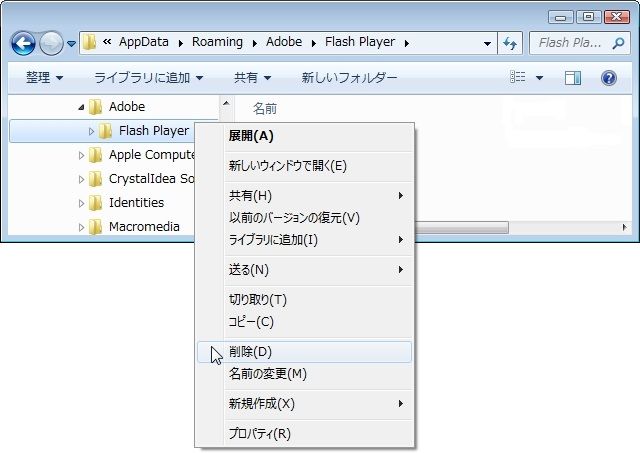Choose 展開(A) from the context menu
The width and height of the screenshot is (640, 453).
click(x=304, y=136)
